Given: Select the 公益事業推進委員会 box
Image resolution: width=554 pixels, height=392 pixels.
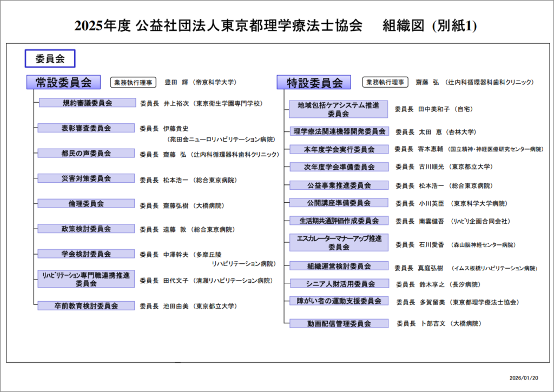Looking at the screenshot, I should pos(338,185).
